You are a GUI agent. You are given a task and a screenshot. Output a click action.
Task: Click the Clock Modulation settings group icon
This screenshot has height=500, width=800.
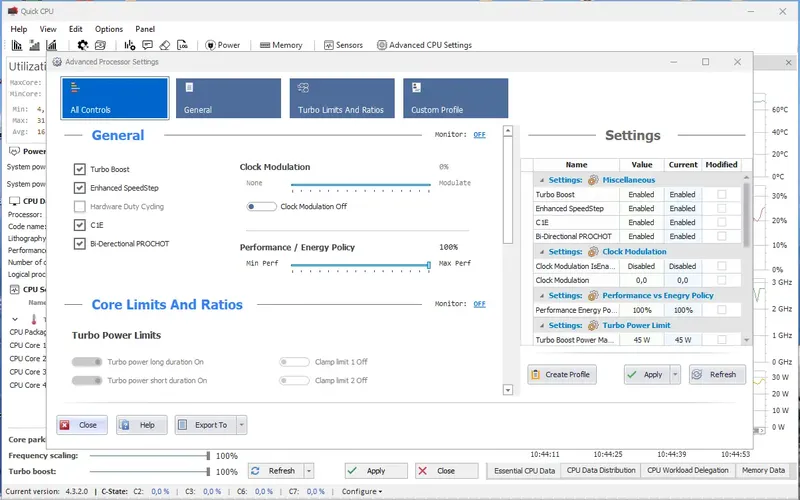click(x=593, y=252)
